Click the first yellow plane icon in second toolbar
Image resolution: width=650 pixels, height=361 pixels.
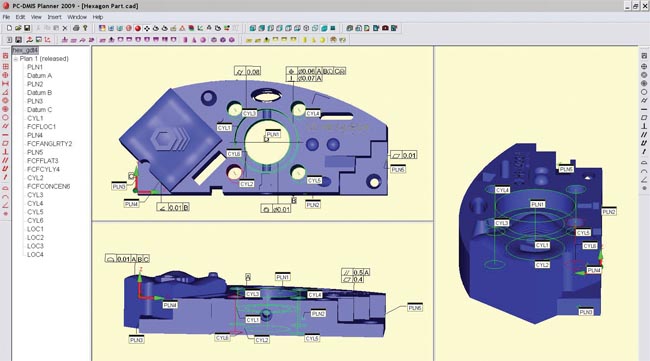pyautogui.click(x=249, y=40)
